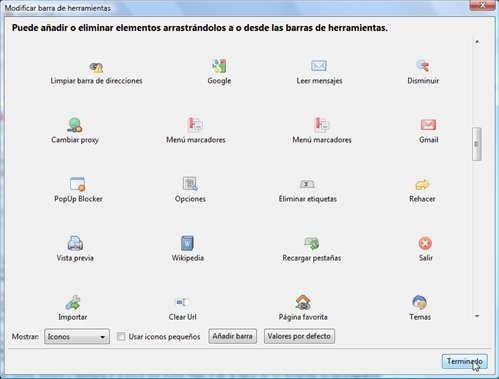Click the Leer mensajes envelope icon
The width and height of the screenshot is (499, 379).
(319, 65)
